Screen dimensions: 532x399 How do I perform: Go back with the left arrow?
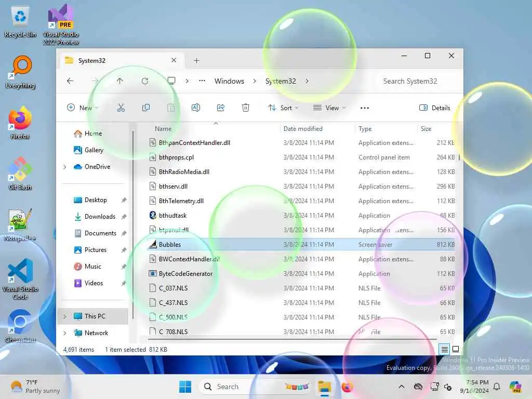(70, 81)
